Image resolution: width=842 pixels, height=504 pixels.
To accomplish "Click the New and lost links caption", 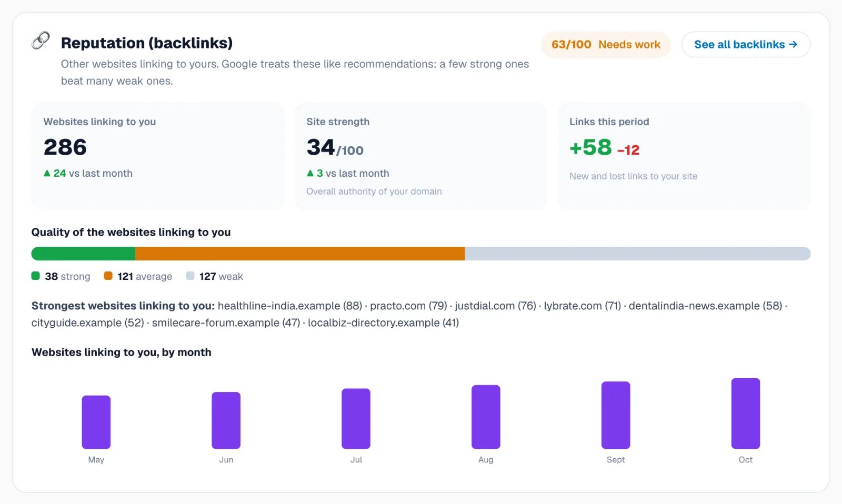I will pos(634,176).
